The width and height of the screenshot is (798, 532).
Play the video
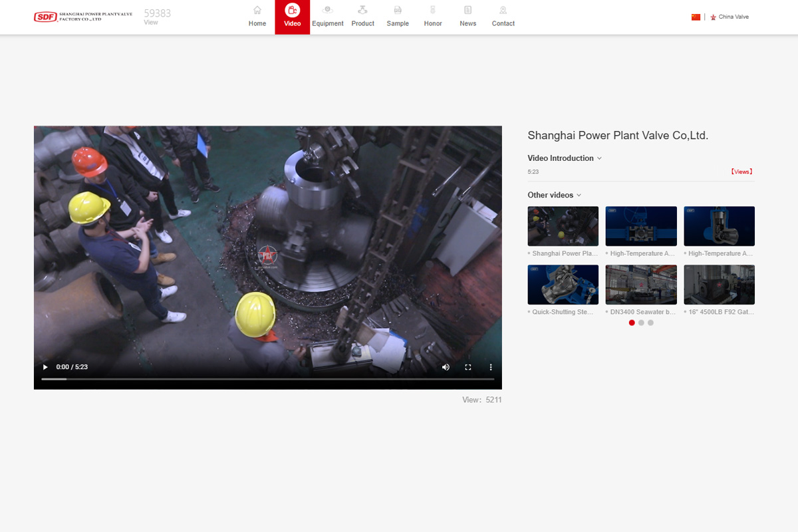click(x=45, y=367)
